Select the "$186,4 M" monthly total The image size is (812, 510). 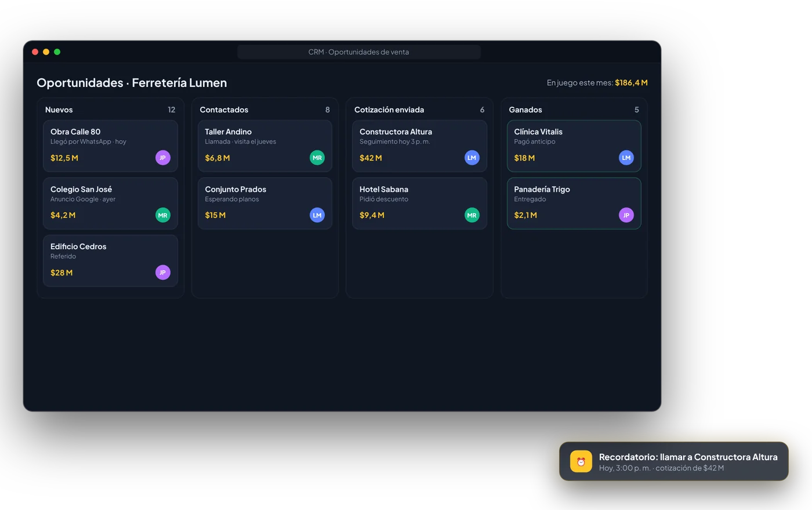click(632, 82)
